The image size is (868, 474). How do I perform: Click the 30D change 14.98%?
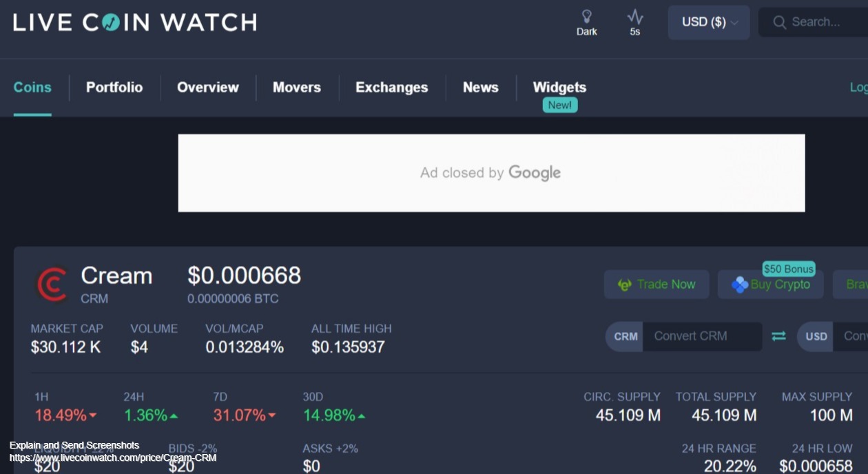coord(334,415)
